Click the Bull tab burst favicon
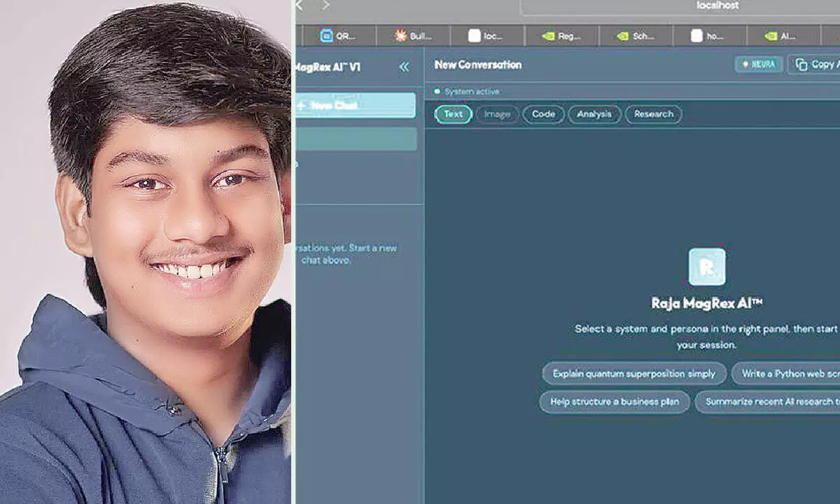840x504 pixels. click(400, 36)
